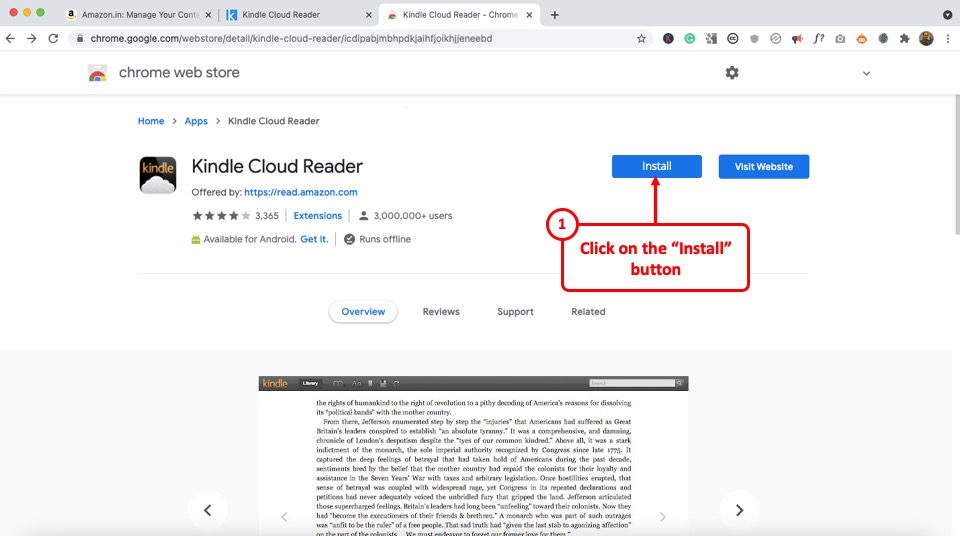Open the Related tab
This screenshot has height=536, width=960.
pyautogui.click(x=588, y=312)
